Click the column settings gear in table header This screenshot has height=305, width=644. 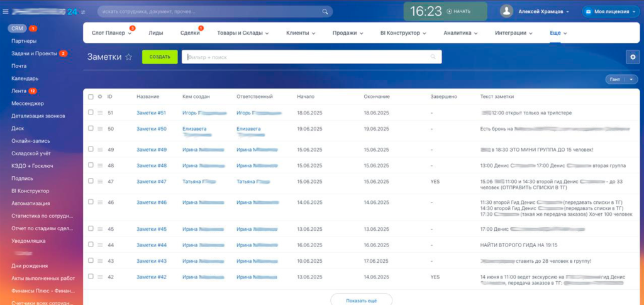tap(99, 97)
